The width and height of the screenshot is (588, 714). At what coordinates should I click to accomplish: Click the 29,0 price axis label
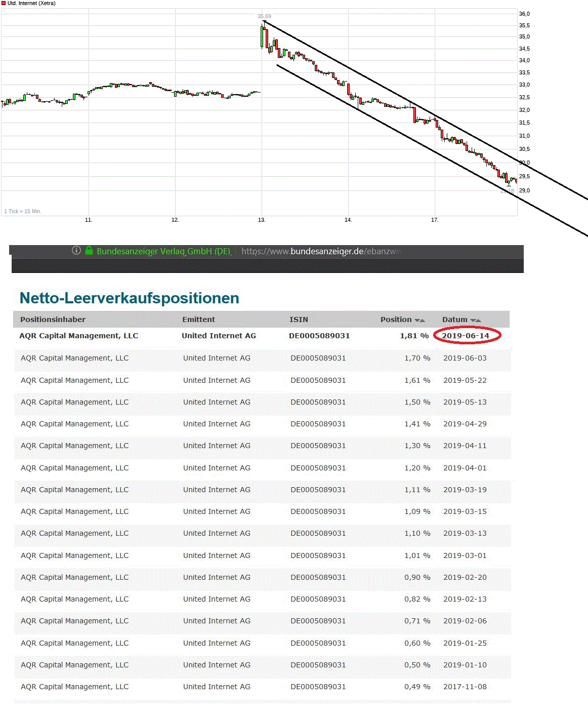(x=524, y=190)
